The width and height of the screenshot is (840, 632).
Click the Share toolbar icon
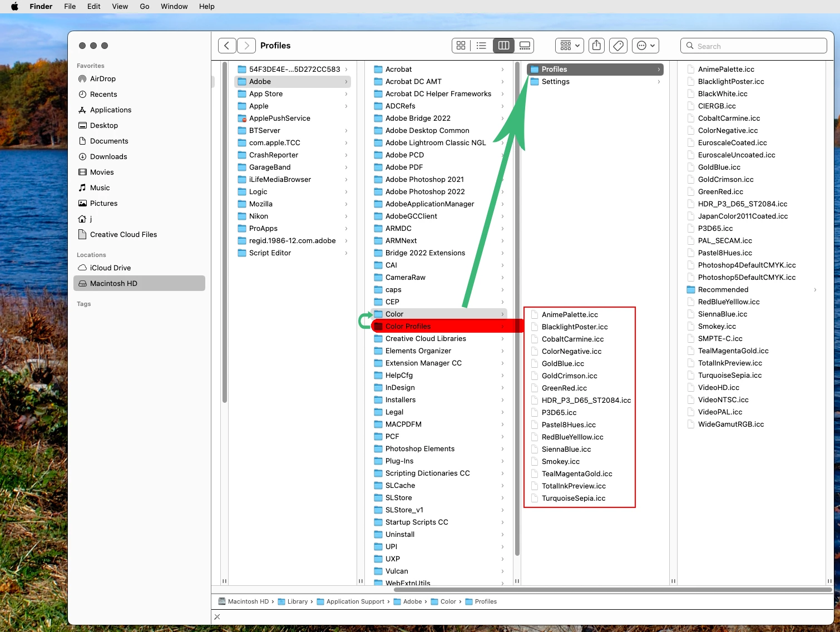(596, 46)
